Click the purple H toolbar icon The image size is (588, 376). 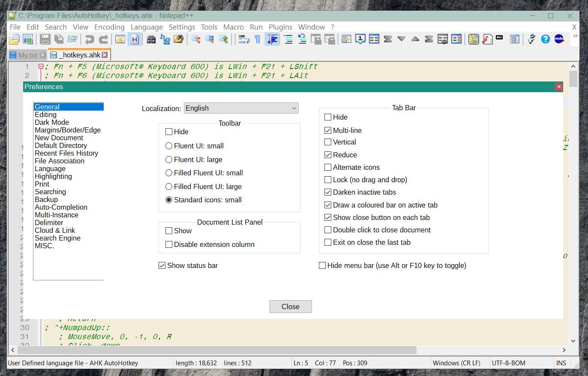coord(135,39)
